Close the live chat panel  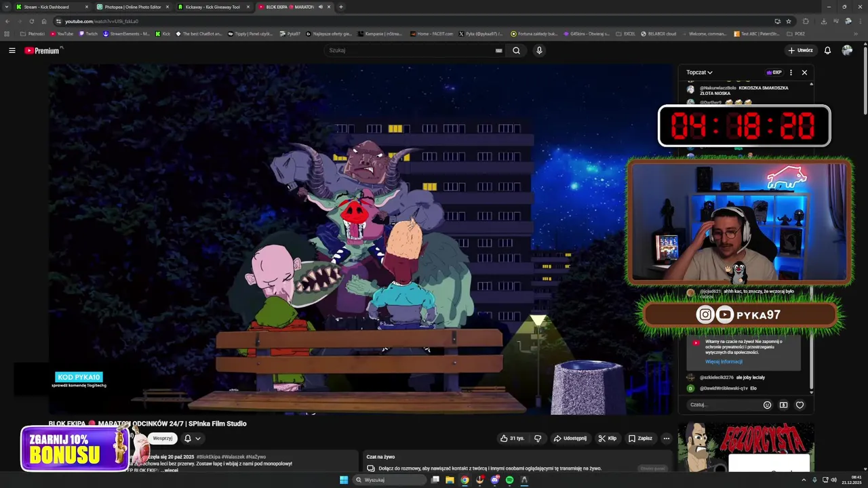804,72
